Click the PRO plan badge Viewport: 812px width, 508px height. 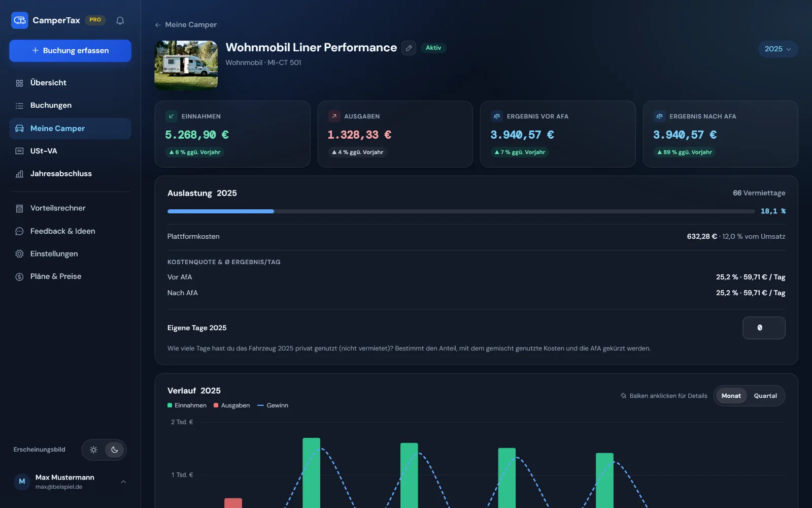click(x=95, y=20)
